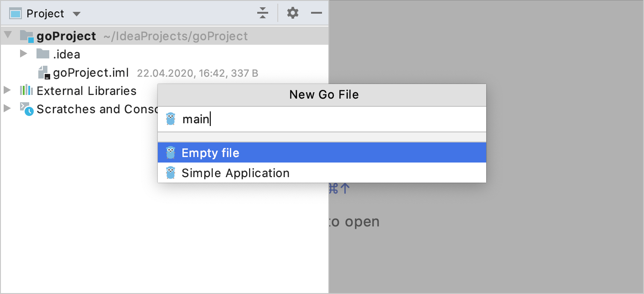Expand Scratches and Consoles
This screenshot has width=644, height=294.
pos(7,109)
